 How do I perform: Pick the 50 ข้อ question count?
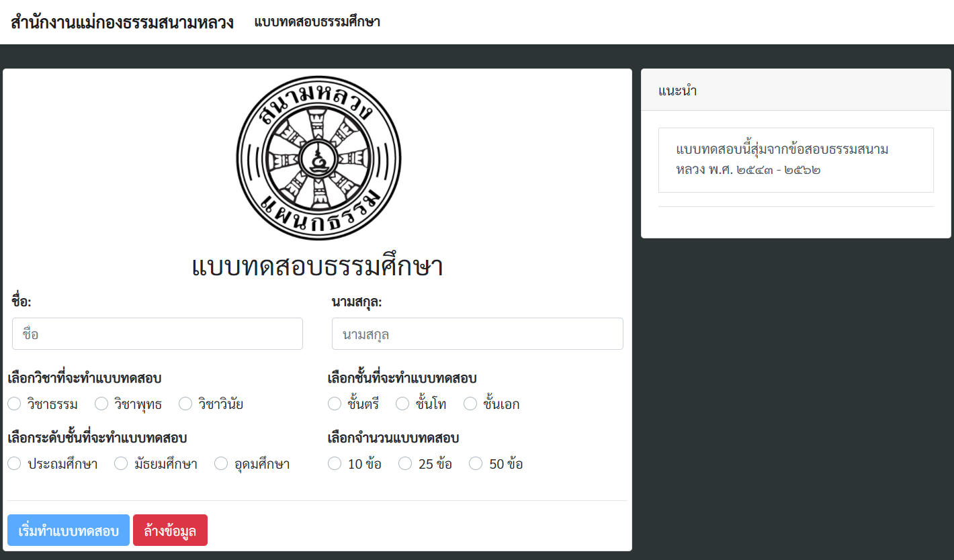pyautogui.click(x=476, y=463)
